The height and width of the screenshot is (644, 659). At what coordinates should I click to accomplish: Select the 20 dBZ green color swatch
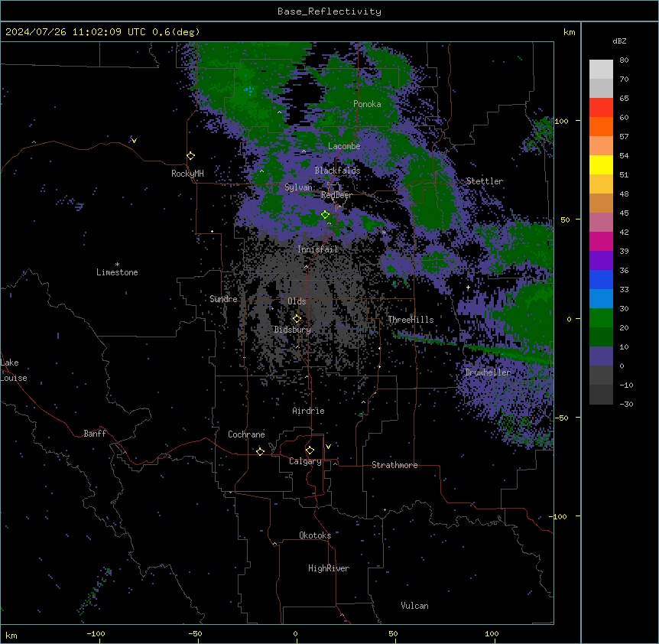point(601,318)
